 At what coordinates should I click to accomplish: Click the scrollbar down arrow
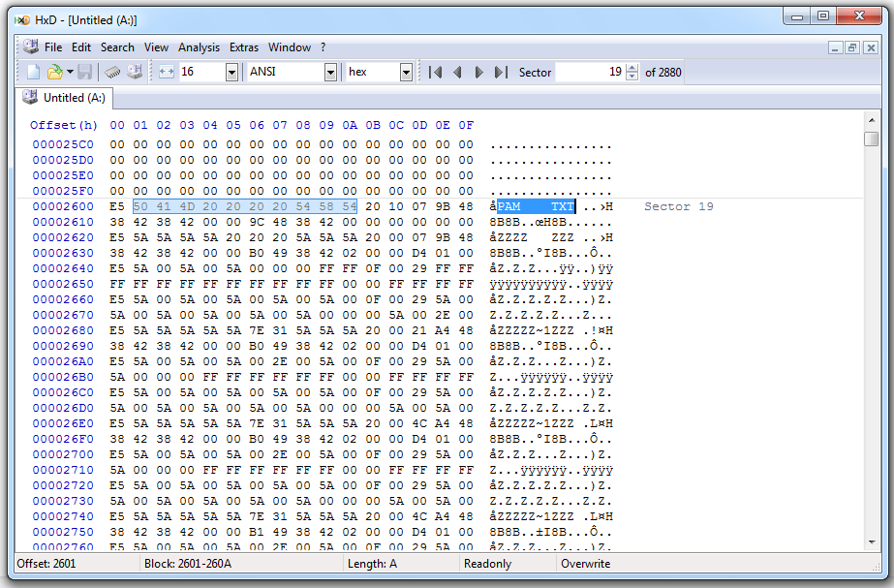(x=871, y=542)
